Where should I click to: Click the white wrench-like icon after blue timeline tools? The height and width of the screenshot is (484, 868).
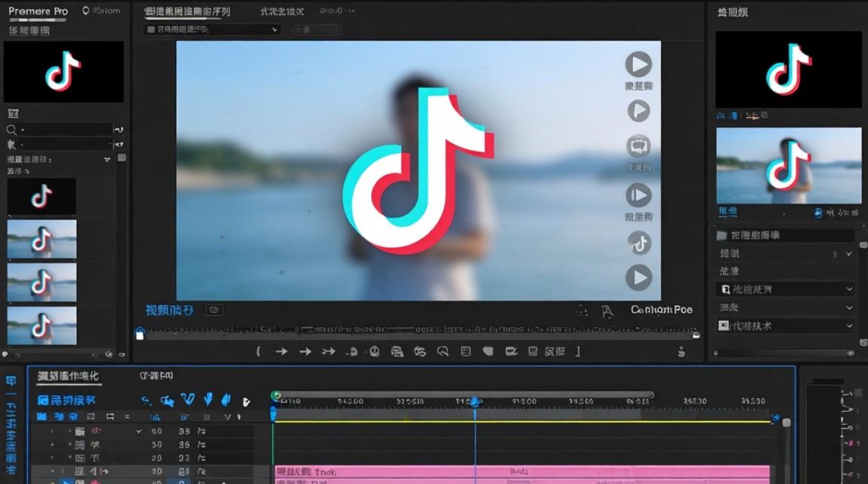245,401
